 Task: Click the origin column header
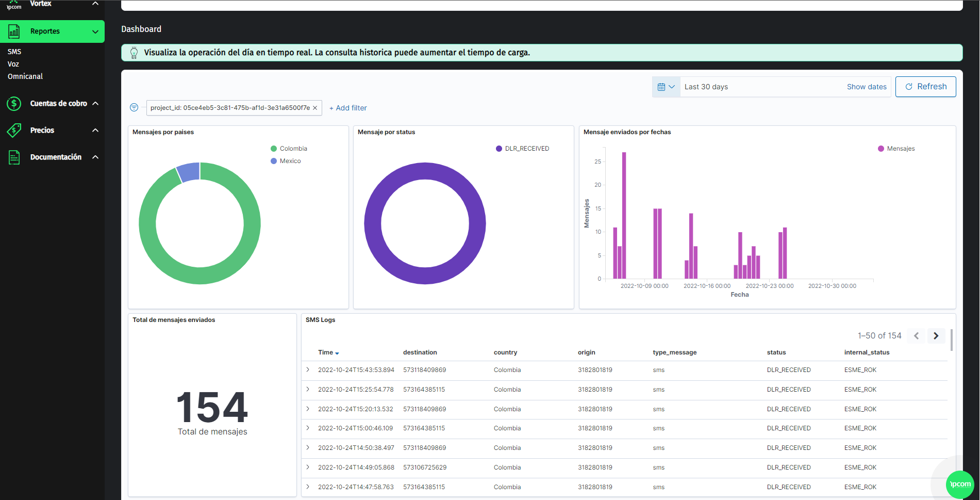pos(586,352)
